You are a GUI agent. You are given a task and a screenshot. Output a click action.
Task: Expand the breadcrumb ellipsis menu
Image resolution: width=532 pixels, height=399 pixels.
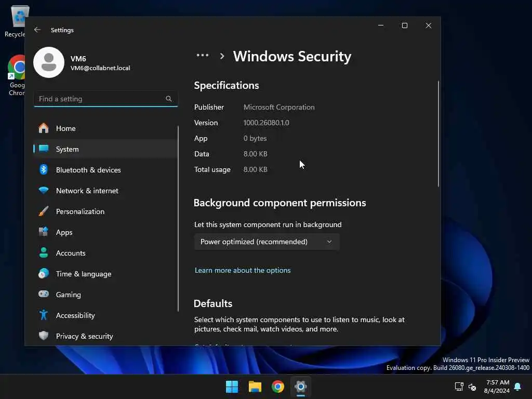[203, 55]
